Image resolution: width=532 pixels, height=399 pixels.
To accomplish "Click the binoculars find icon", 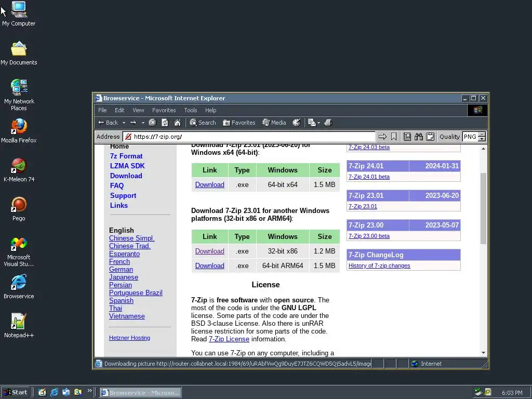I will click(419, 137).
